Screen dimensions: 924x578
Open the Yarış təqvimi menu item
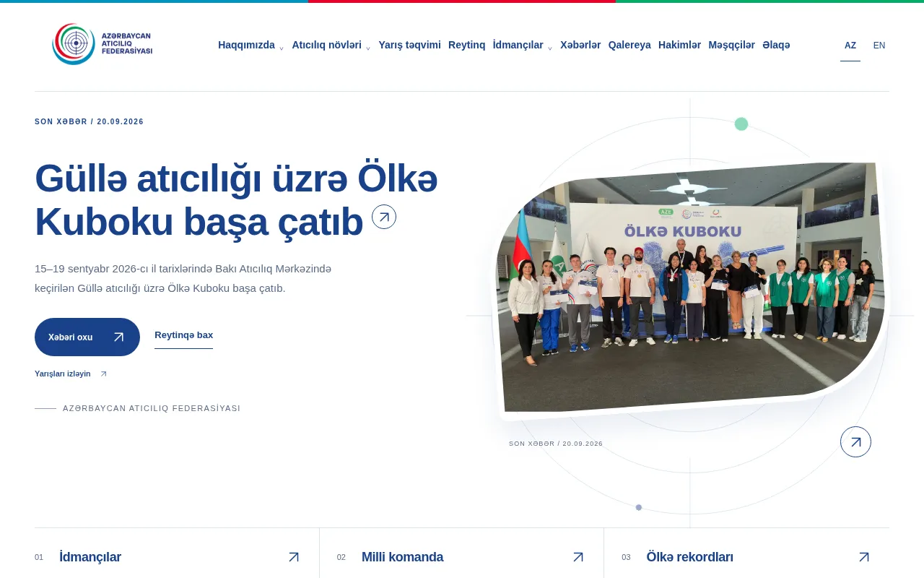[x=409, y=45]
